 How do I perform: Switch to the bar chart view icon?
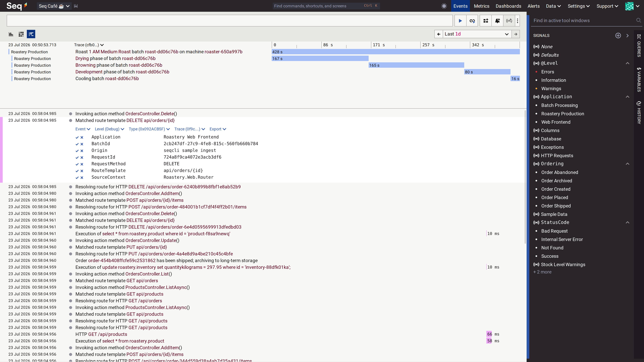[x=11, y=34]
